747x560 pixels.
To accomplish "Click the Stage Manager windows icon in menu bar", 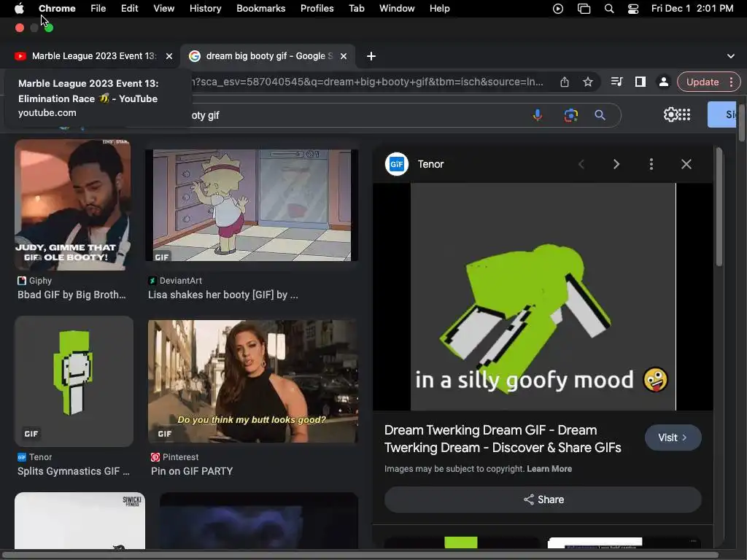I will click(584, 9).
